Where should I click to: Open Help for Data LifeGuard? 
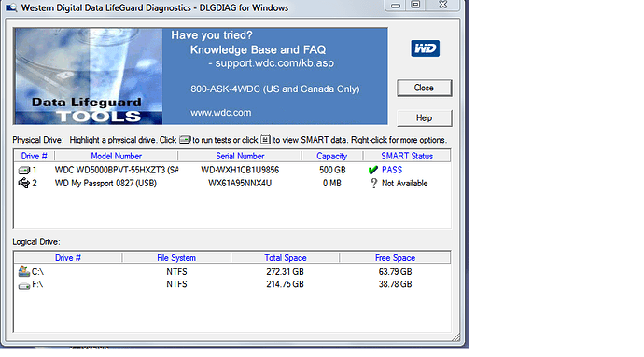[425, 118]
